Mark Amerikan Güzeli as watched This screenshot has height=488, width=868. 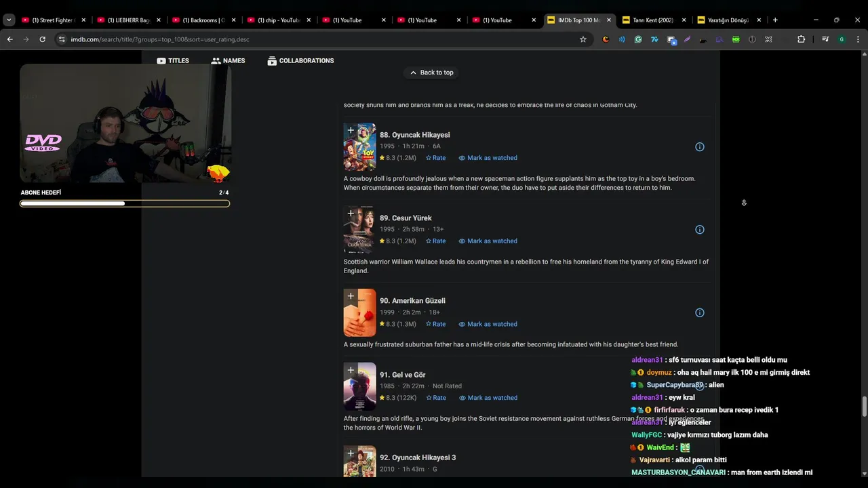click(488, 324)
